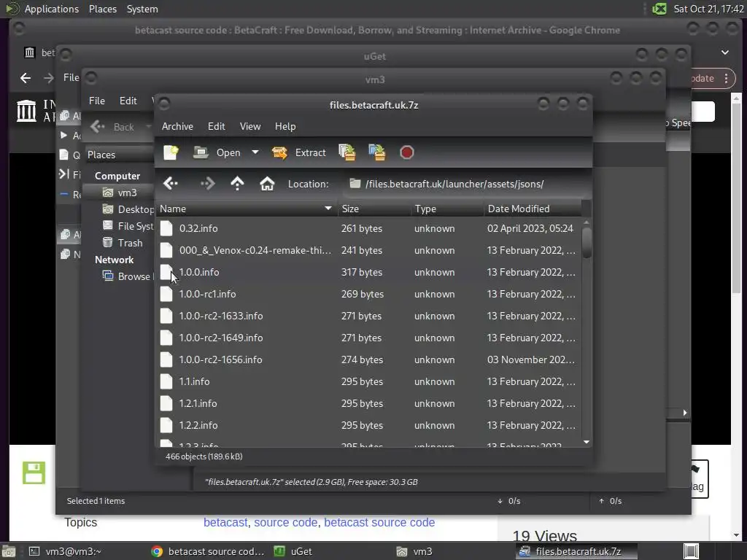Select the 000_&_Venox-c0.24-remake file
747x560 pixels.
(x=369, y=251)
